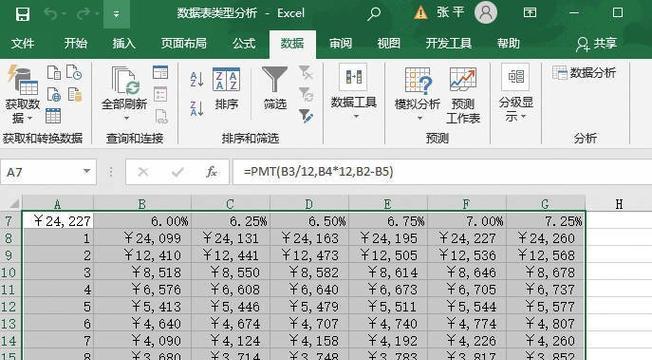Click the Save icon in title bar
The height and width of the screenshot is (360, 652).
click(x=22, y=14)
